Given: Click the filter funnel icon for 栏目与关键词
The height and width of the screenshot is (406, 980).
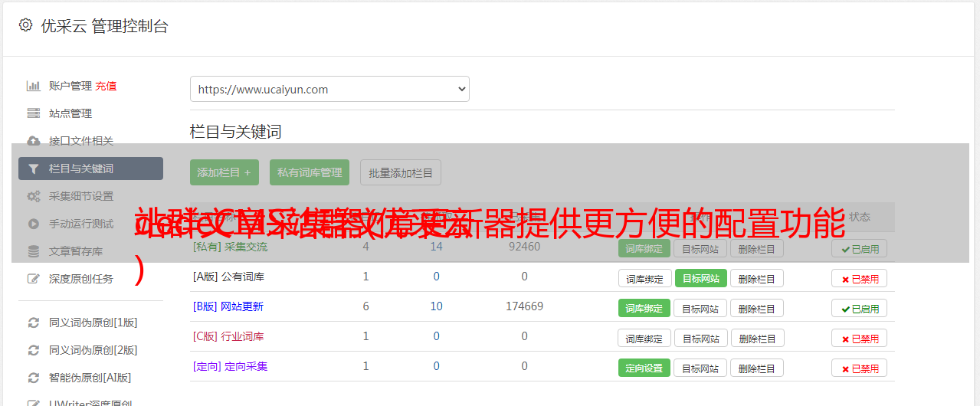Looking at the screenshot, I should point(33,169).
